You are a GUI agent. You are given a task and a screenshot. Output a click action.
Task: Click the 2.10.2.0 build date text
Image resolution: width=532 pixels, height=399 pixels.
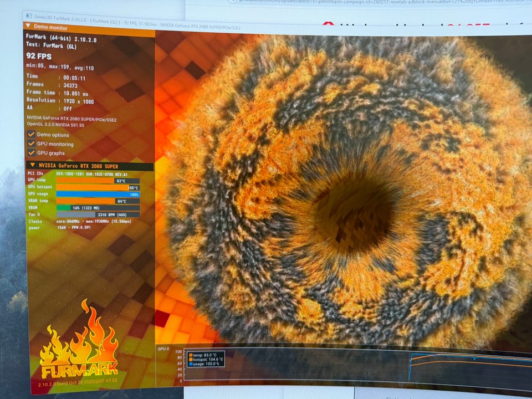78,382
